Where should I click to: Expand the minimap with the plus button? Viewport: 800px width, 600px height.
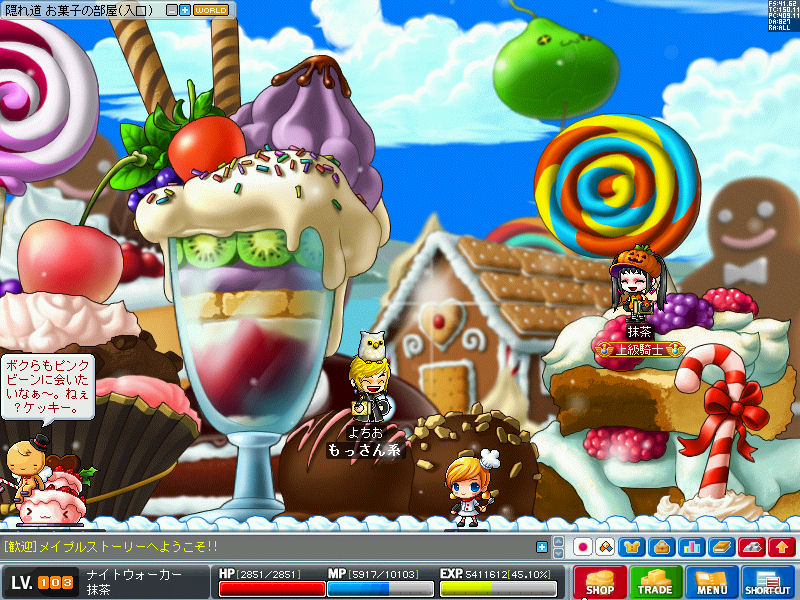(x=185, y=10)
